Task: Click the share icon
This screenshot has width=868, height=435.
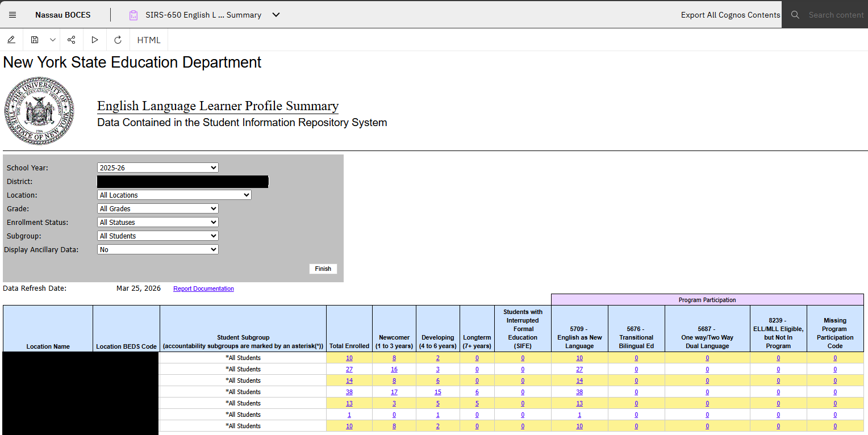Action: pos(71,40)
